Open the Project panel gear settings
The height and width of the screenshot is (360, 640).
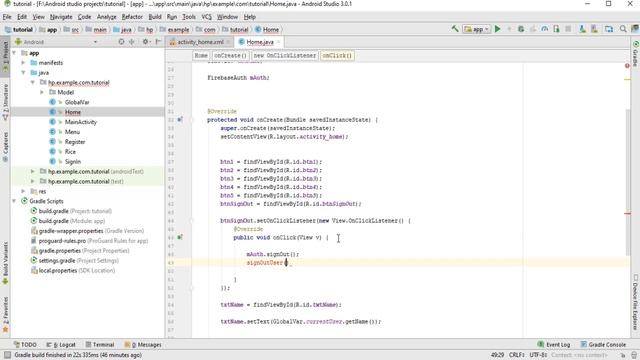tap(145, 42)
